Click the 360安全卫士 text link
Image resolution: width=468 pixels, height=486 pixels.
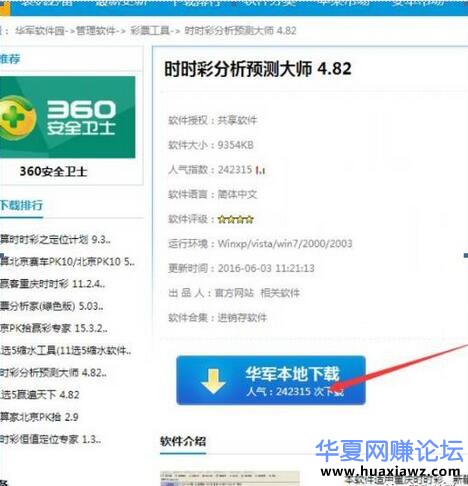(x=53, y=171)
